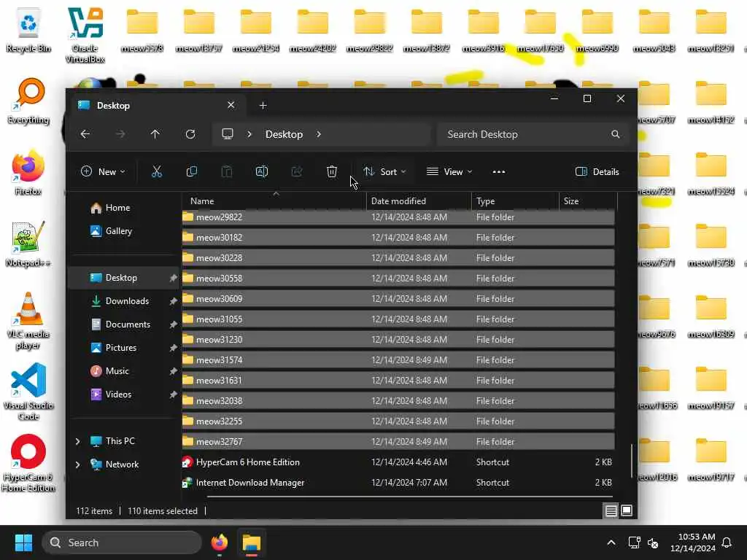Open notification bell in taskbar
The height and width of the screenshot is (560, 747).
[x=727, y=542]
